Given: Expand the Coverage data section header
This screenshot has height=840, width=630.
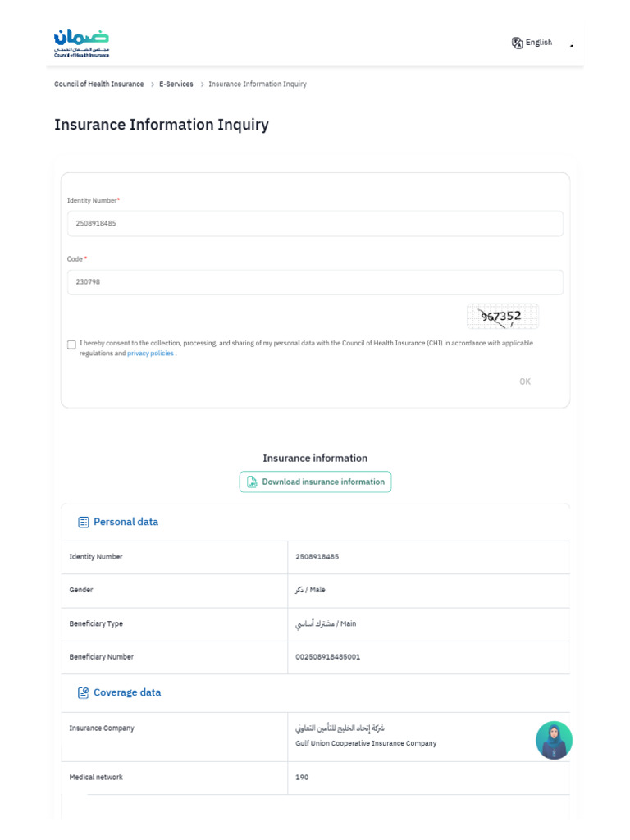Looking at the screenshot, I should point(127,692).
